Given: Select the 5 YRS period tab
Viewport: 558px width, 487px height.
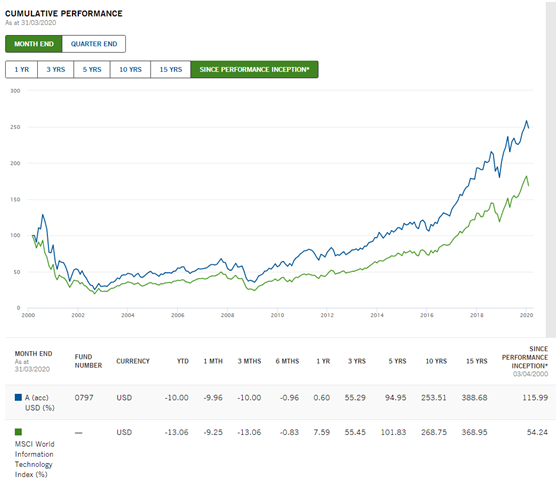Looking at the screenshot, I should (92, 69).
